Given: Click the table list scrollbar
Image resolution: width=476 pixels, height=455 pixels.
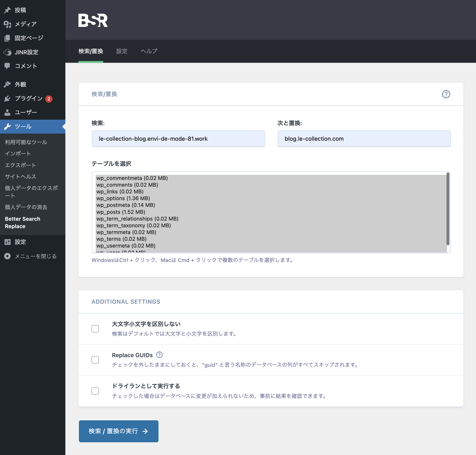Looking at the screenshot, I should pos(448,209).
